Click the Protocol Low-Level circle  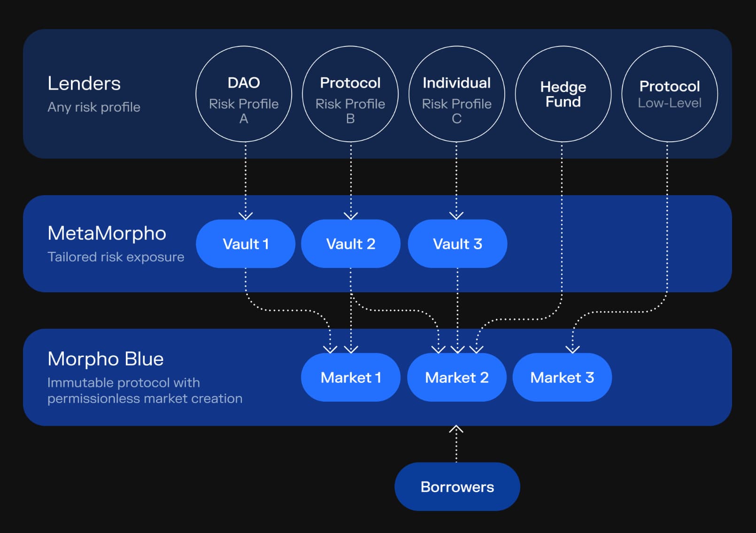point(670,94)
